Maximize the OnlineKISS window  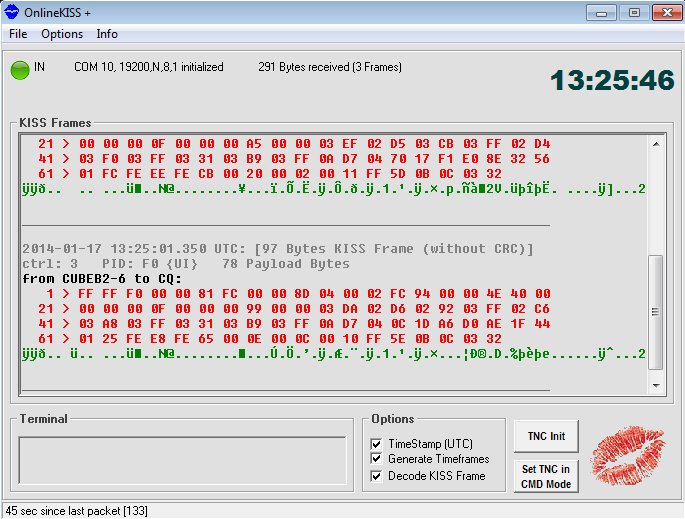point(634,13)
